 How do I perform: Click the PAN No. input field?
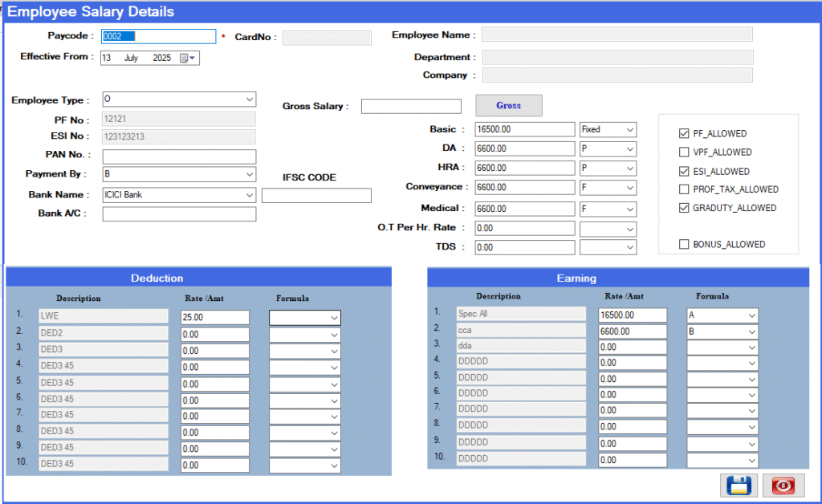tap(179, 156)
